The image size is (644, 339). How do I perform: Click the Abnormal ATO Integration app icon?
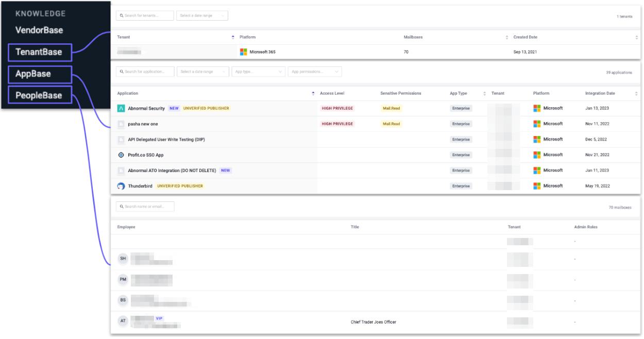click(121, 171)
